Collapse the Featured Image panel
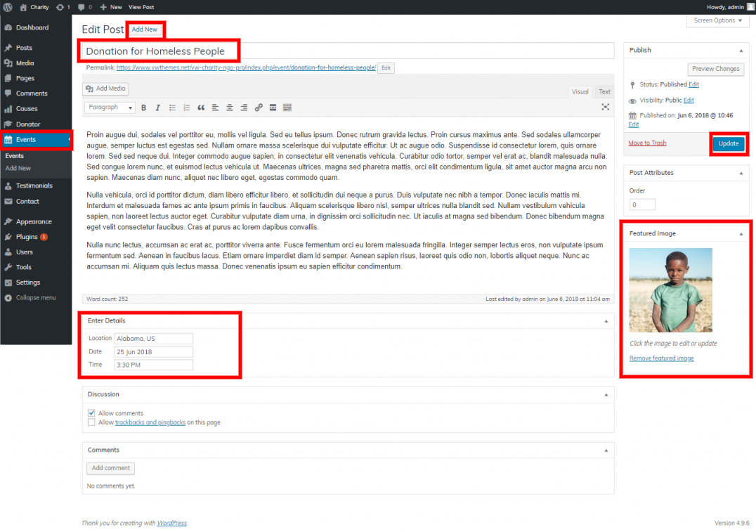This screenshot has height=532, width=756. [x=741, y=233]
